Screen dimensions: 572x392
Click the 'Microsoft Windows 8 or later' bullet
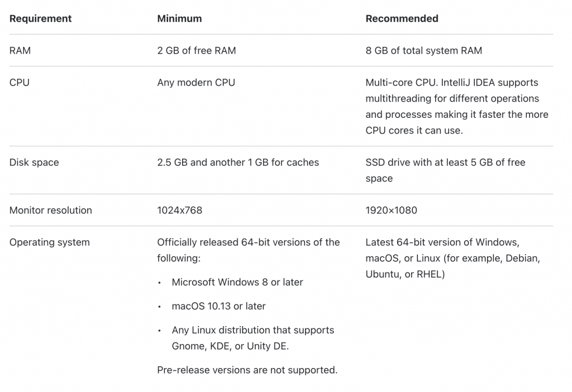(x=237, y=282)
